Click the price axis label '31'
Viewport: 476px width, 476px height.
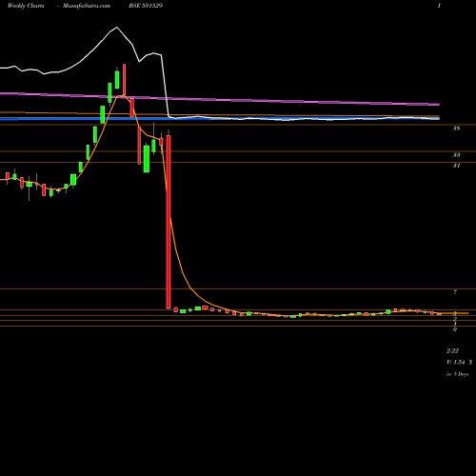(x=456, y=166)
